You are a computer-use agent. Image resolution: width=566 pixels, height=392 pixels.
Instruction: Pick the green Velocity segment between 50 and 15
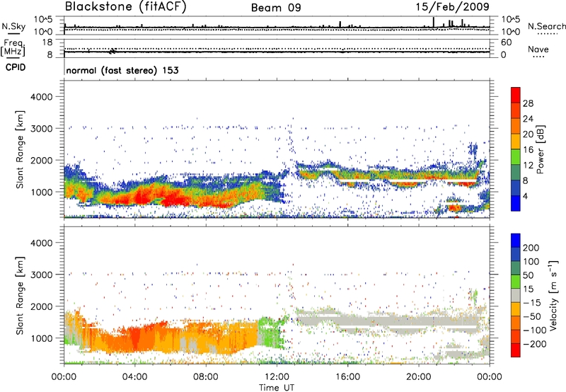pyautogui.click(x=516, y=282)
